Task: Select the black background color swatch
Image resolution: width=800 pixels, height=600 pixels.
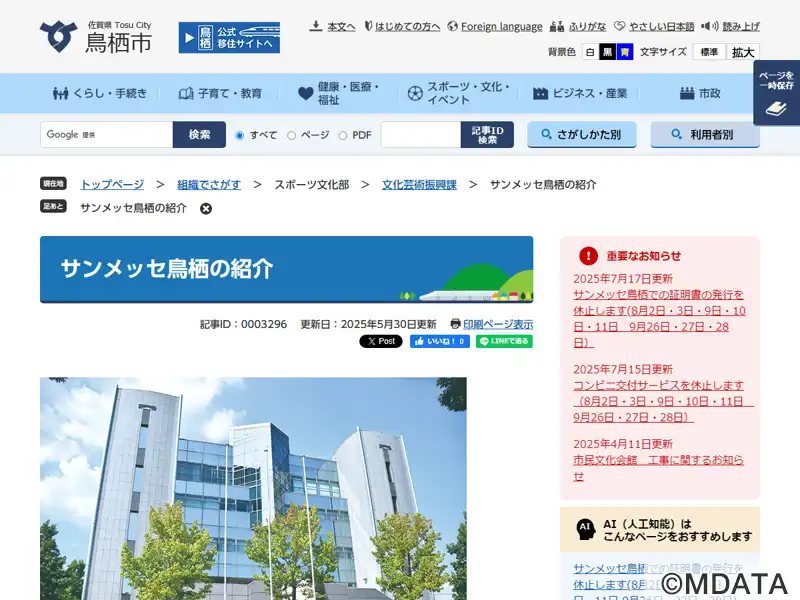Action: pyautogui.click(x=607, y=52)
